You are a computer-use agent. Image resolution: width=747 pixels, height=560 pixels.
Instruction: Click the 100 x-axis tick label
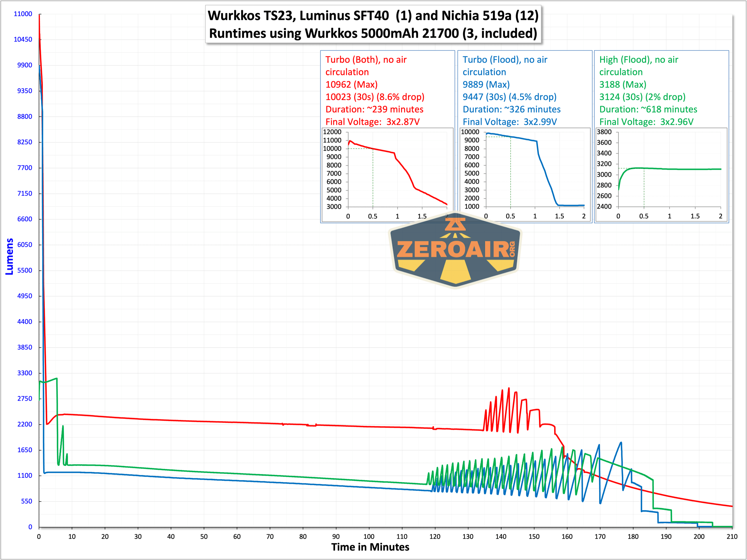coord(369,537)
